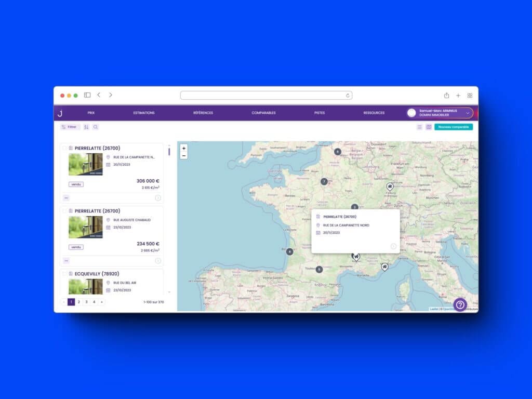Zoom in on the map
532x399 pixels.
pyautogui.click(x=184, y=148)
